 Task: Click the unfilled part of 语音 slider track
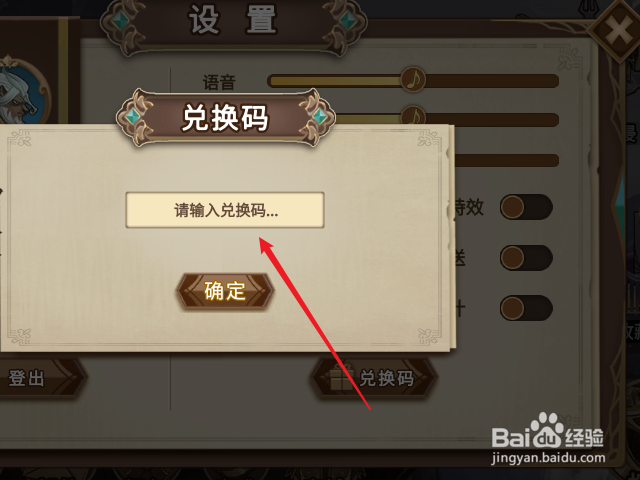(x=492, y=81)
